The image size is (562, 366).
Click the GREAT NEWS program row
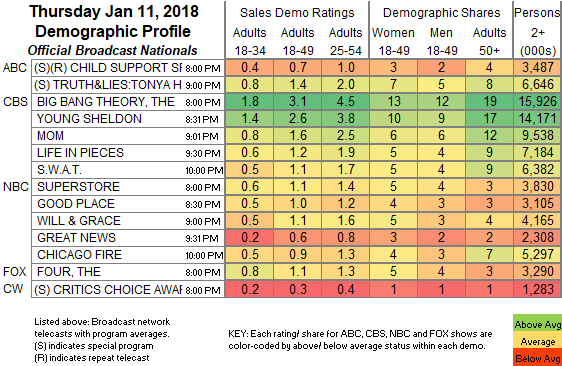[296, 238]
